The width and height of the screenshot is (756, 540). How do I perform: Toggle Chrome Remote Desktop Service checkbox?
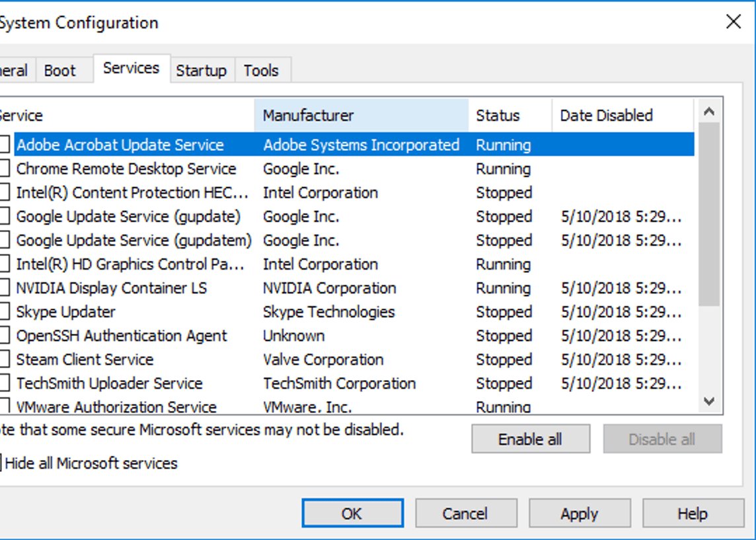tap(4, 169)
